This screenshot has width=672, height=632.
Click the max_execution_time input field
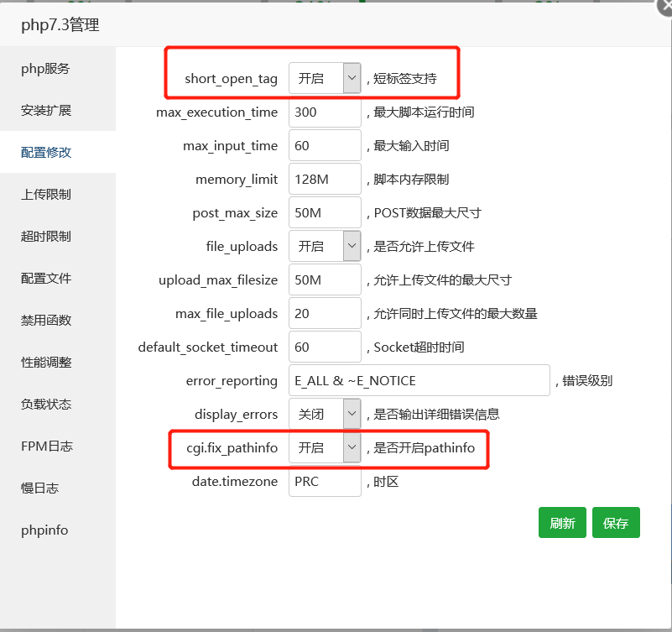coord(325,112)
